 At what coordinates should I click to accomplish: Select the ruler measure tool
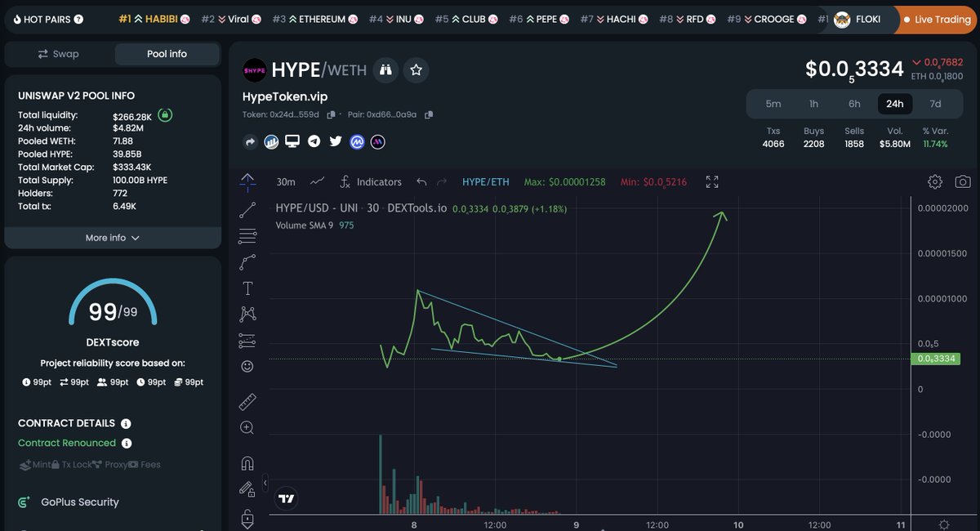coord(247,401)
